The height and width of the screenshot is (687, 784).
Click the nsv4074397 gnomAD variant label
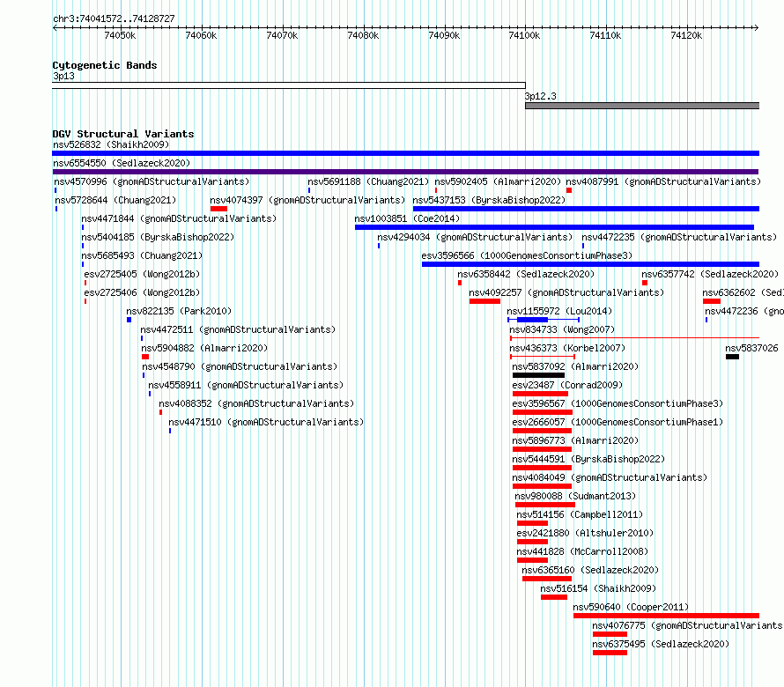307,200
